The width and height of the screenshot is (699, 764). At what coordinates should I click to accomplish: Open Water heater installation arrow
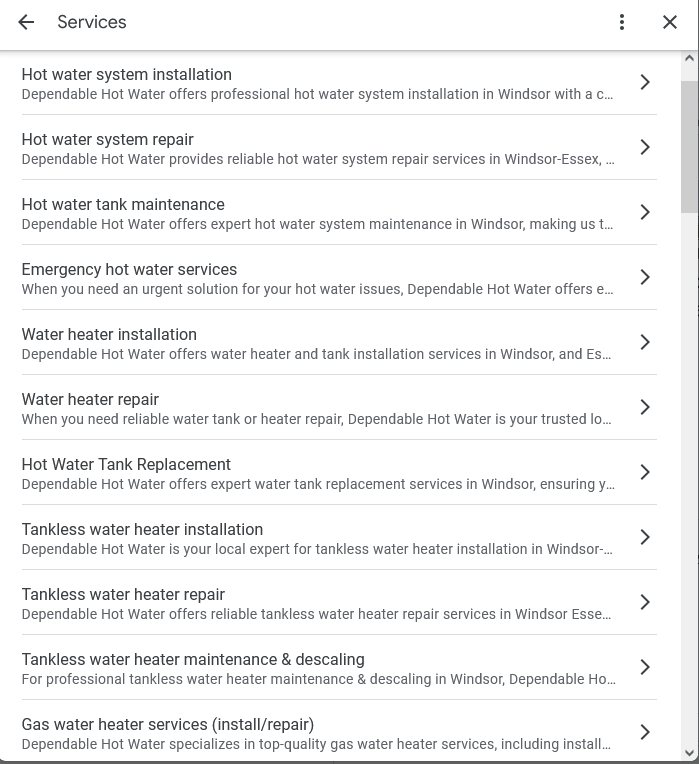(x=645, y=342)
